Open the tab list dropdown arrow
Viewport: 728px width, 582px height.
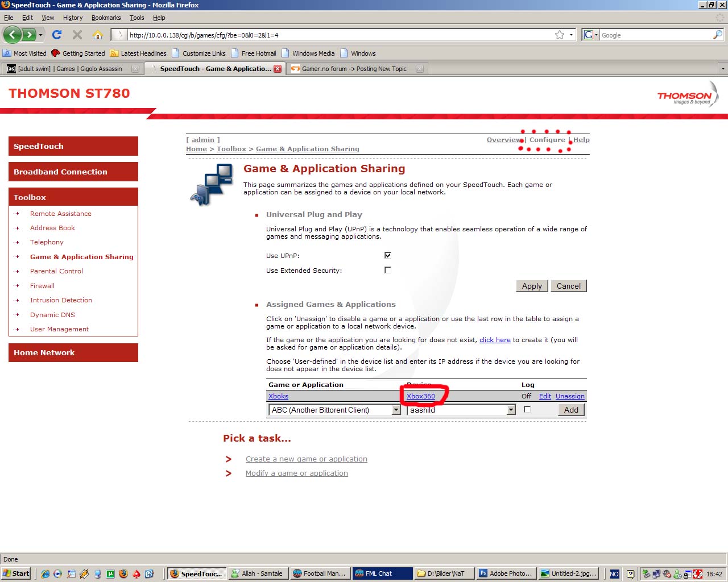tap(722, 69)
